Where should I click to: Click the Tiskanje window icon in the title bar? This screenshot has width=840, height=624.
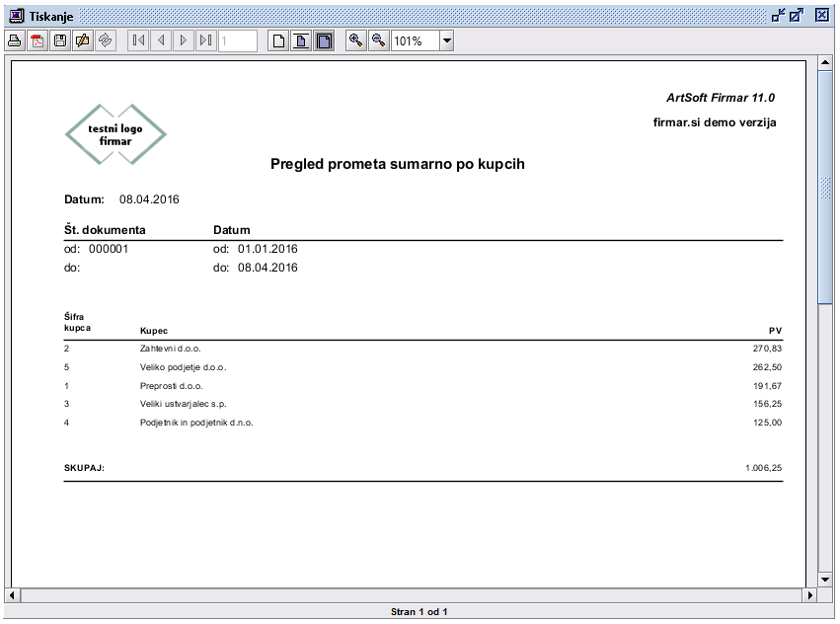tap(15, 15)
